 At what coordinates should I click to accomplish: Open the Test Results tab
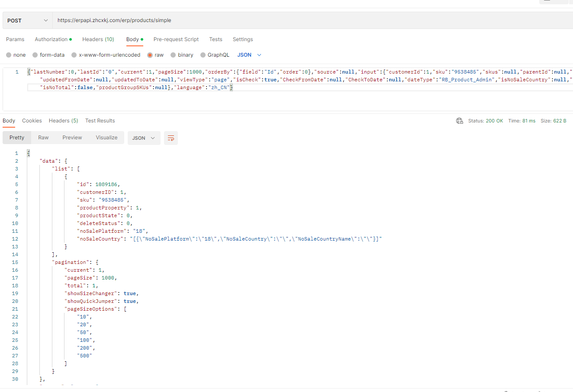pos(100,121)
